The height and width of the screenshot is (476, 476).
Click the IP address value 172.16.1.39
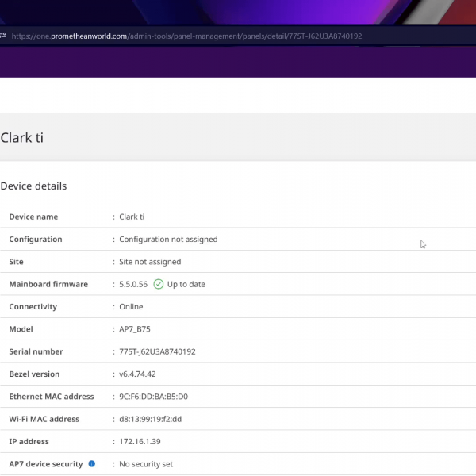pos(140,442)
